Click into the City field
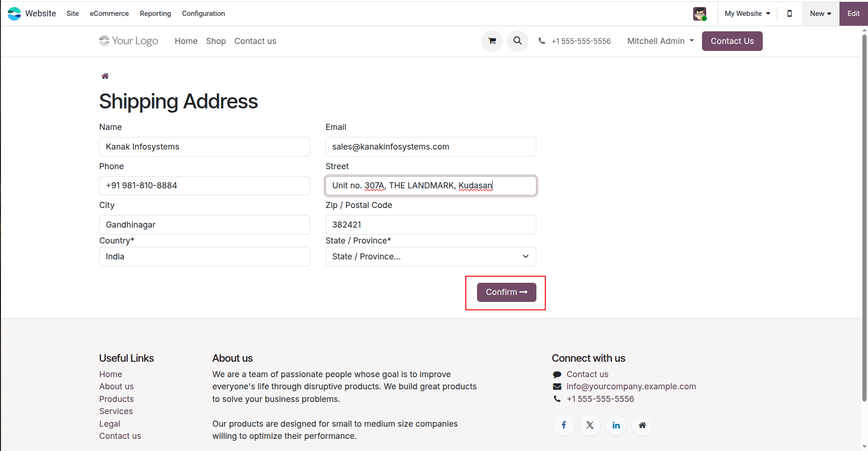 coord(204,225)
